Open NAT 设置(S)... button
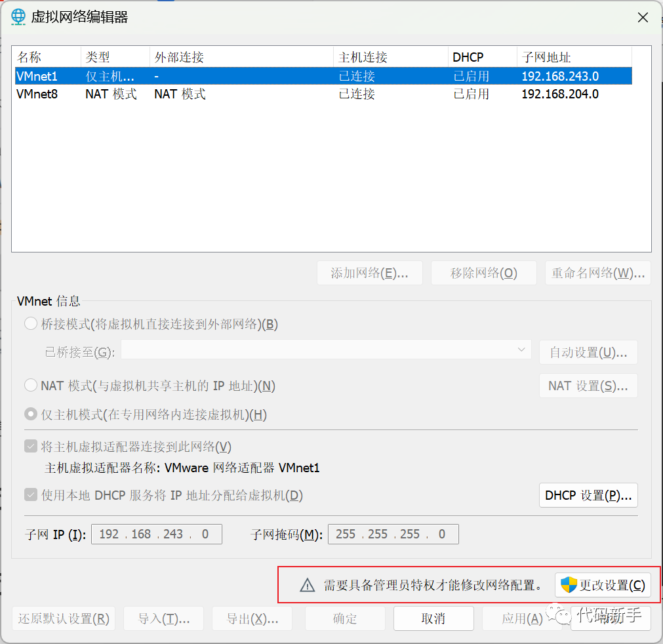663x644 pixels. pyautogui.click(x=588, y=386)
